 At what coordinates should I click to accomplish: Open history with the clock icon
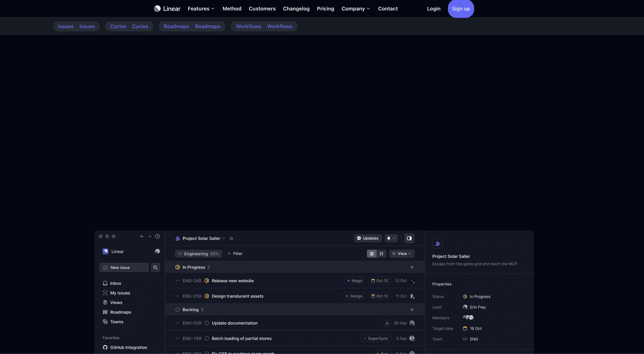pos(157,236)
